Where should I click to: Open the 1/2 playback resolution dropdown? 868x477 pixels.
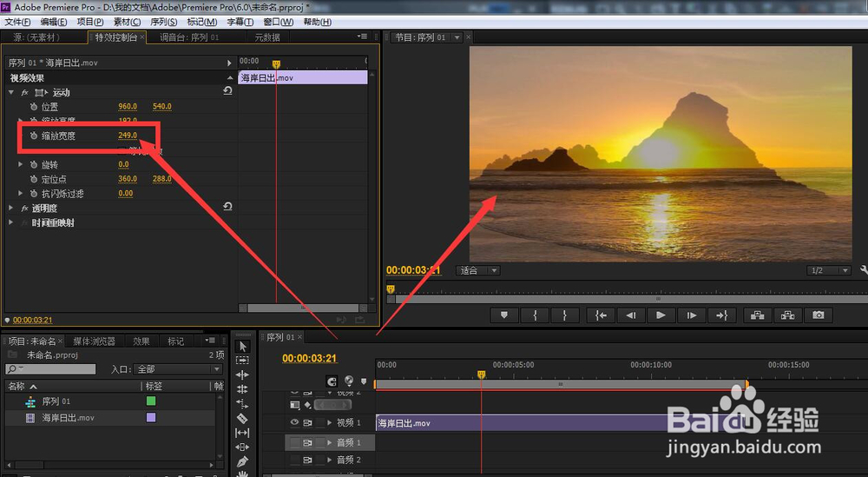coord(828,270)
